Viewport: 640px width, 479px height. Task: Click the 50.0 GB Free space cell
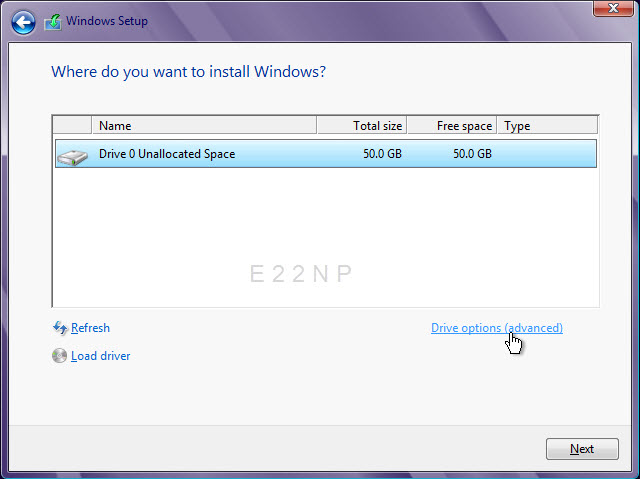[x=472, y=154]
